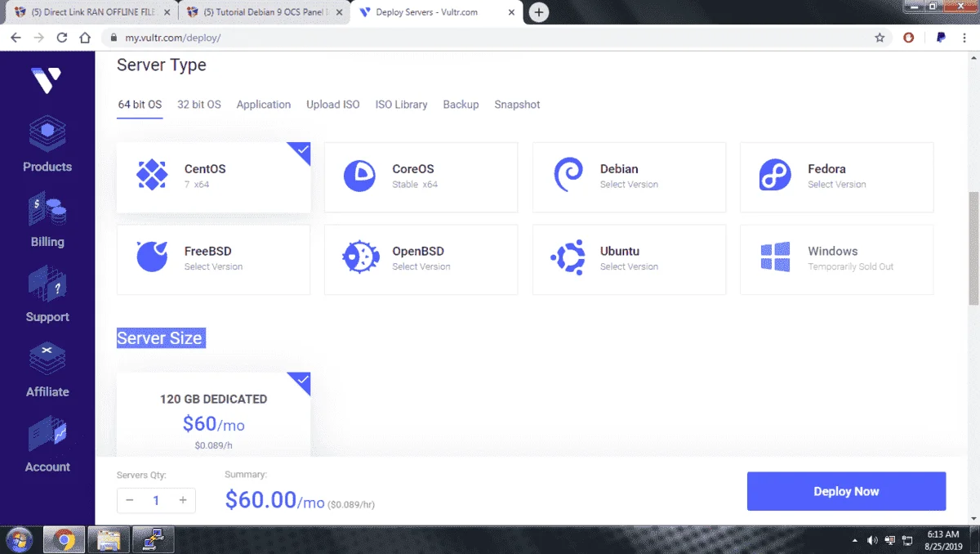Select the CentOS logo icon

point(152,176)
